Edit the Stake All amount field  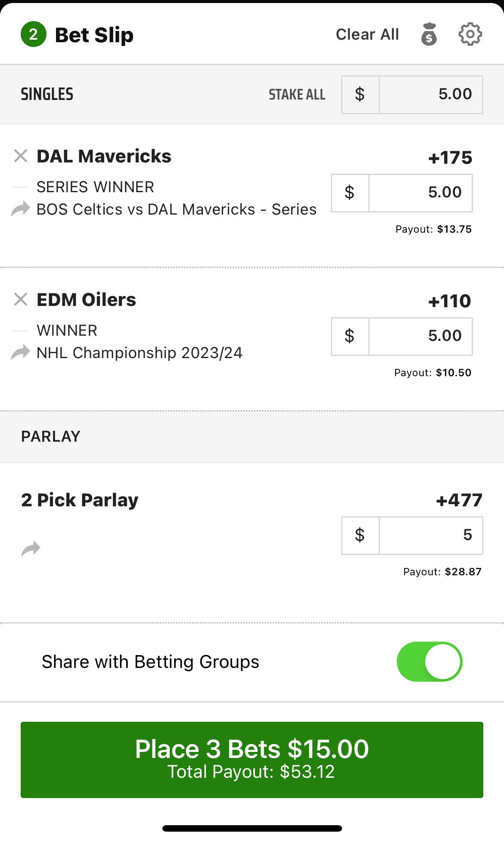coord(430,94)
